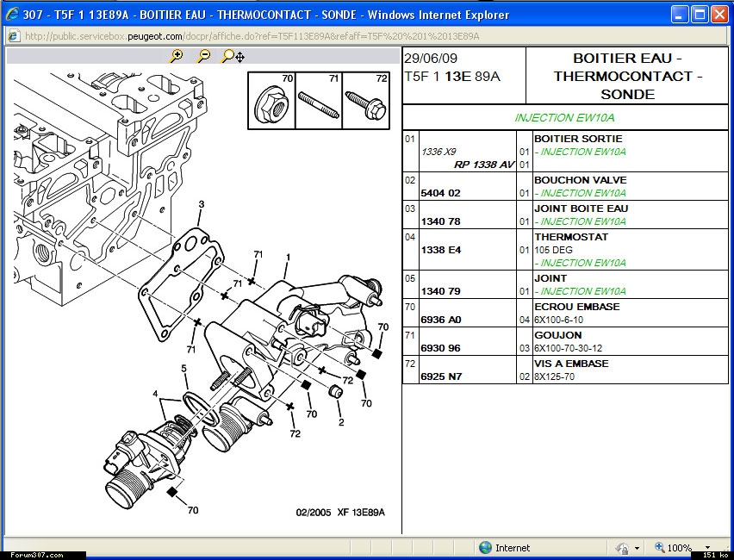Click the zoom out magnifier icon

pyautogui.click(x=203, y=56)
